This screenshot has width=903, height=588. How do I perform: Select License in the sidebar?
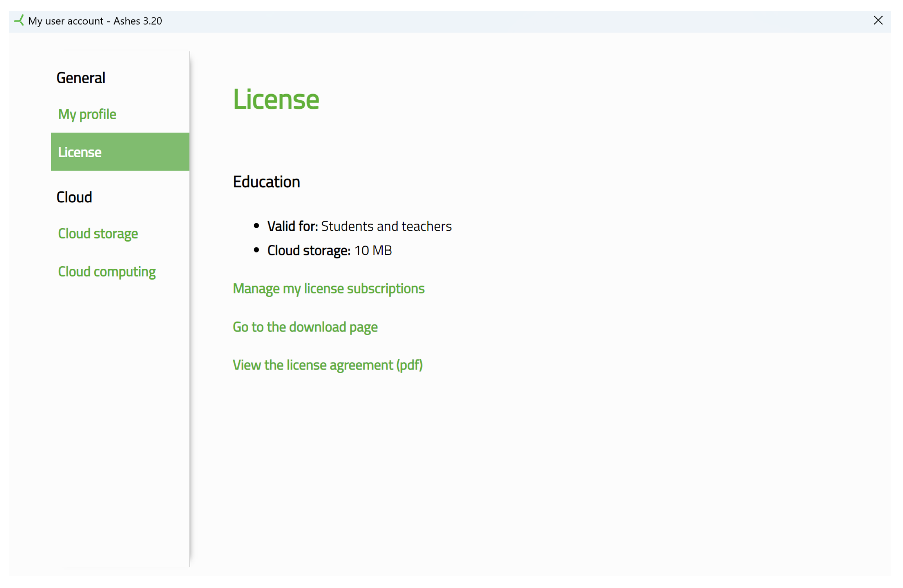[79, 152]
